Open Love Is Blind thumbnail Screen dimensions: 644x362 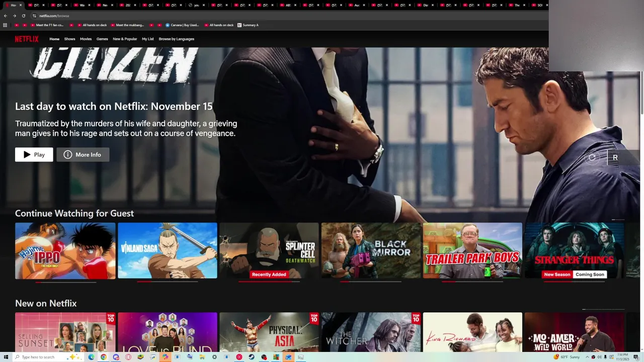tap(168, 332)
